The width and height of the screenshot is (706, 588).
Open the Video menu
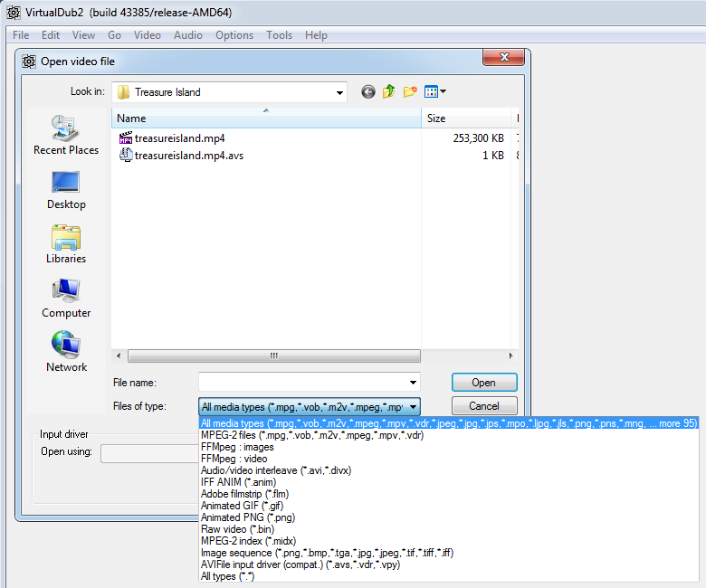pyautogui.click(x=148, y=35)
